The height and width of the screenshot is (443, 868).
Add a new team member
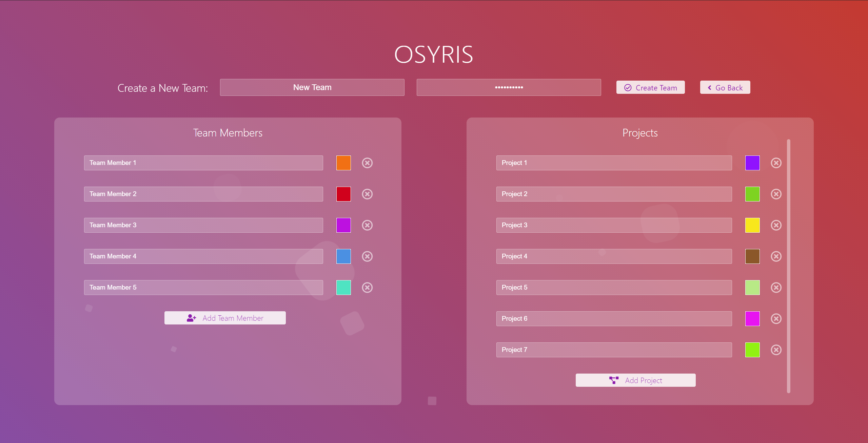coord(225,318)
